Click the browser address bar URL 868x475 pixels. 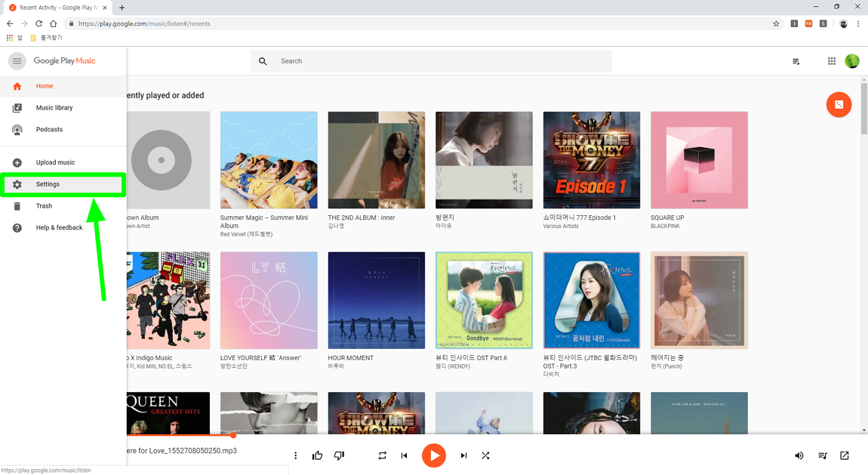pos(144,24)
